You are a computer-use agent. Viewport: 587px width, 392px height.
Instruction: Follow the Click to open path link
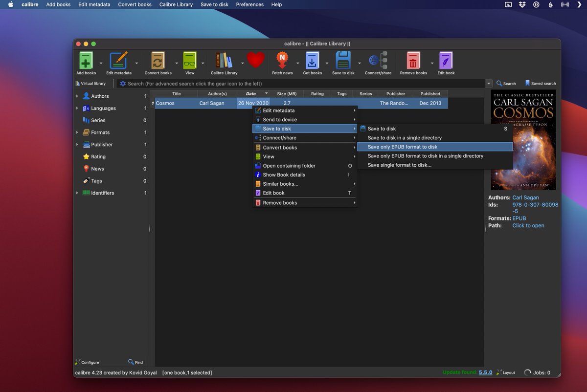(x=528, y=226)
